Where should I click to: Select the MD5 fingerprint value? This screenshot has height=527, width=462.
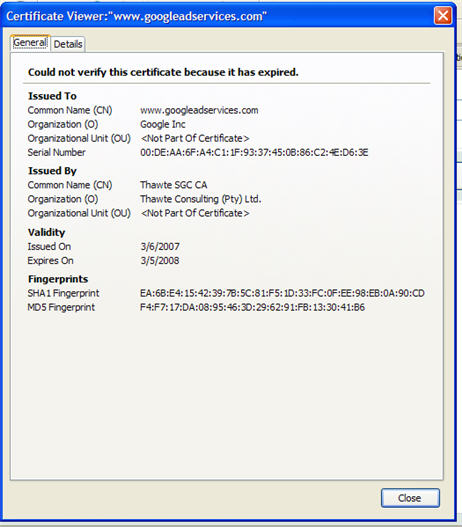point(252,307)
